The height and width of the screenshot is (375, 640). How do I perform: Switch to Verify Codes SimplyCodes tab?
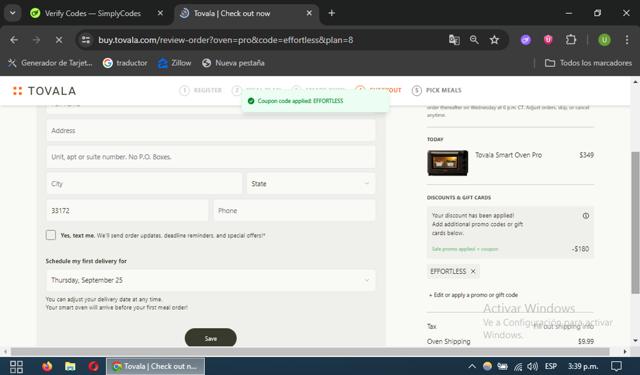(93, 13)
